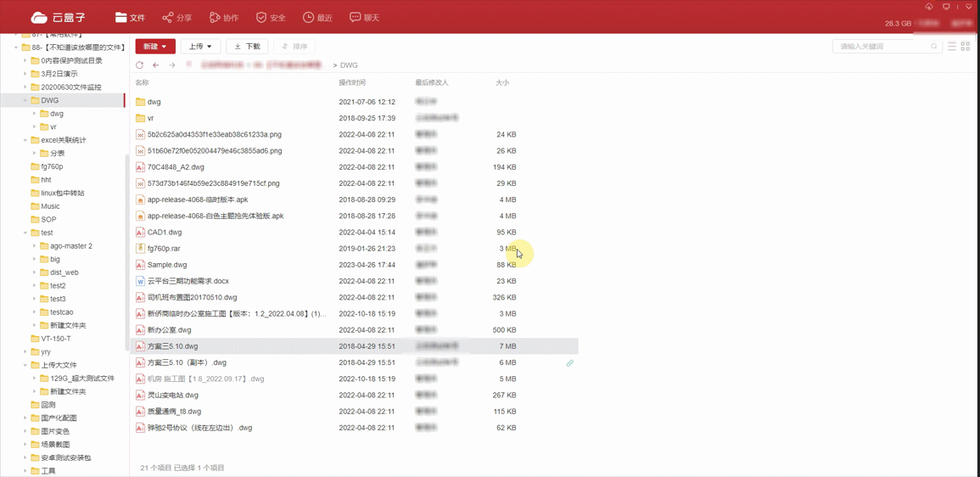
Task: Select the ago-master 2 tree folder
Action: coord(71,245)
